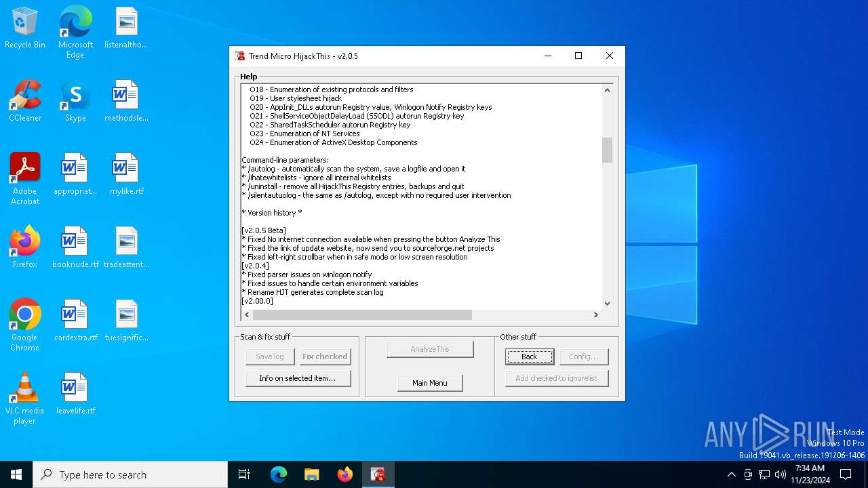Open the VLC media player shortcut
This screenshot has width=868, height=488.
coord(25,399)
